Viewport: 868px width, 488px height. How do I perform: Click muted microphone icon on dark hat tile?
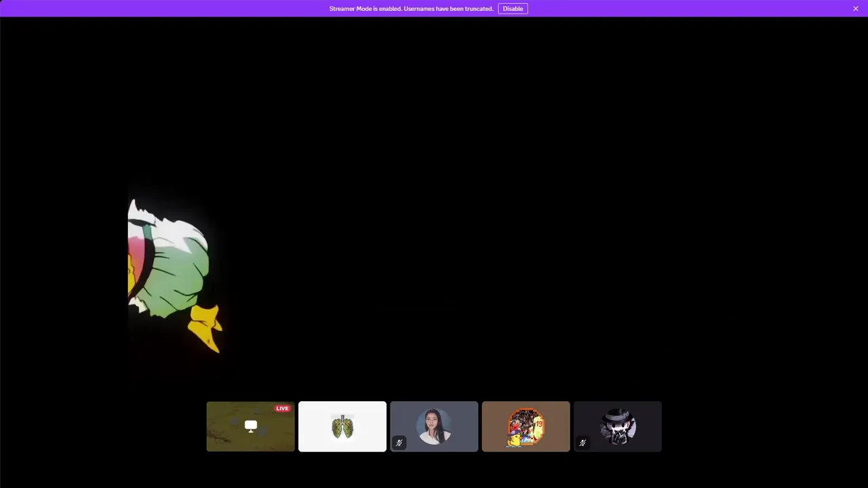coord(583,443)
